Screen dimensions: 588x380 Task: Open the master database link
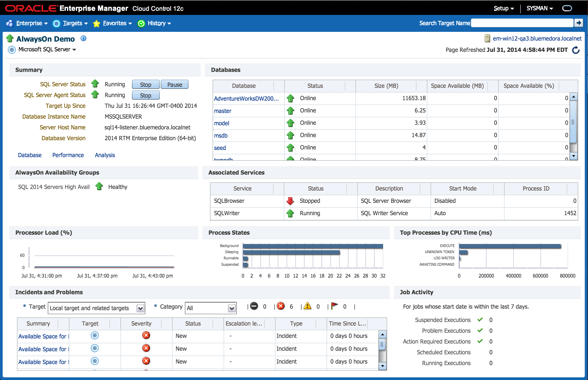click(x=222, y=111)
